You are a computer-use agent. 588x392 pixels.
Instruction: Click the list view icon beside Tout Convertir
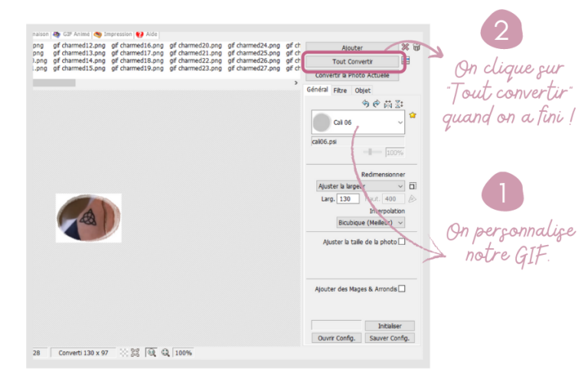[407, 60]
